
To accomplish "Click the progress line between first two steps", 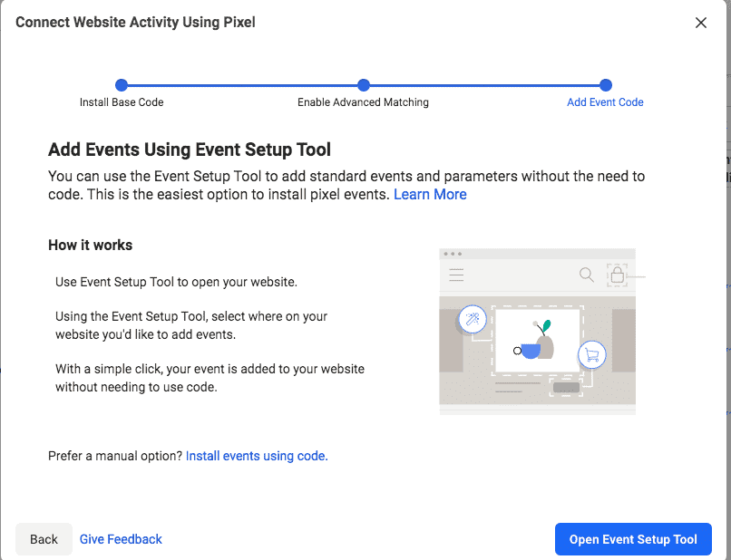I will coord(242,85).
